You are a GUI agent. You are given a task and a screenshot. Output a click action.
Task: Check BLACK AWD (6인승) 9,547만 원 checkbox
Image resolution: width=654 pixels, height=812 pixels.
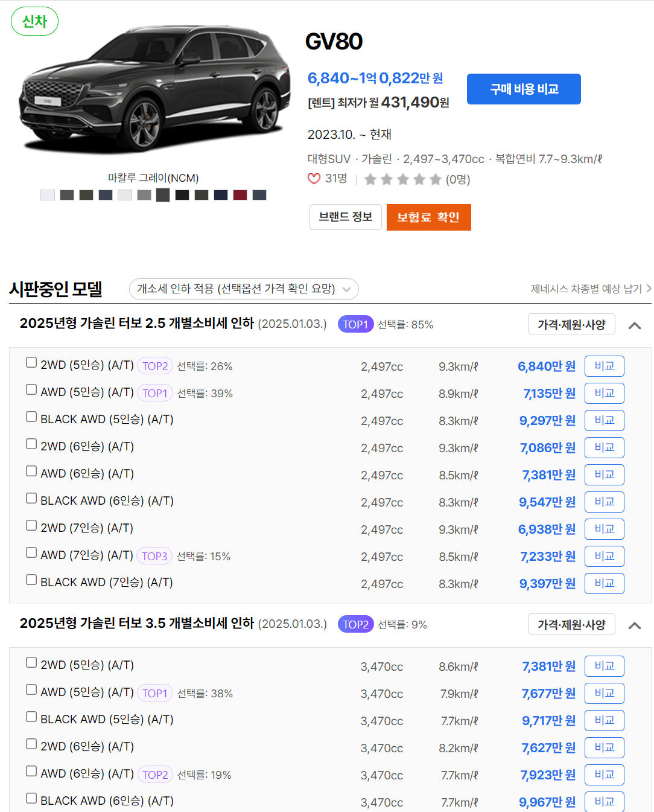click(31, 498)
